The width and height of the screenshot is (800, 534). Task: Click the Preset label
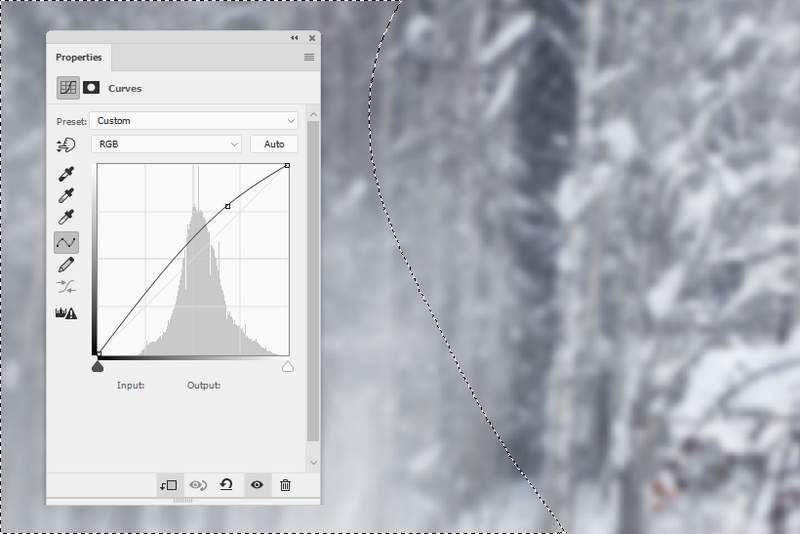[x=71, y=121]
